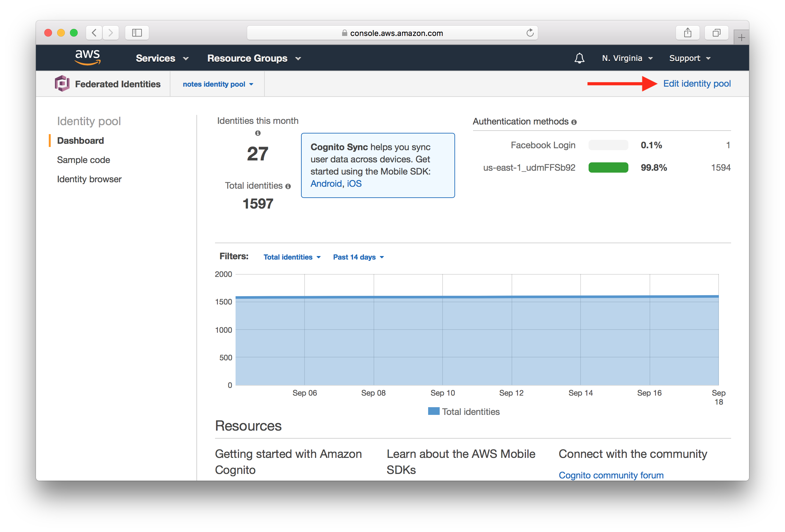
Task: Open the Android SDK link
Action: point(326,184)
